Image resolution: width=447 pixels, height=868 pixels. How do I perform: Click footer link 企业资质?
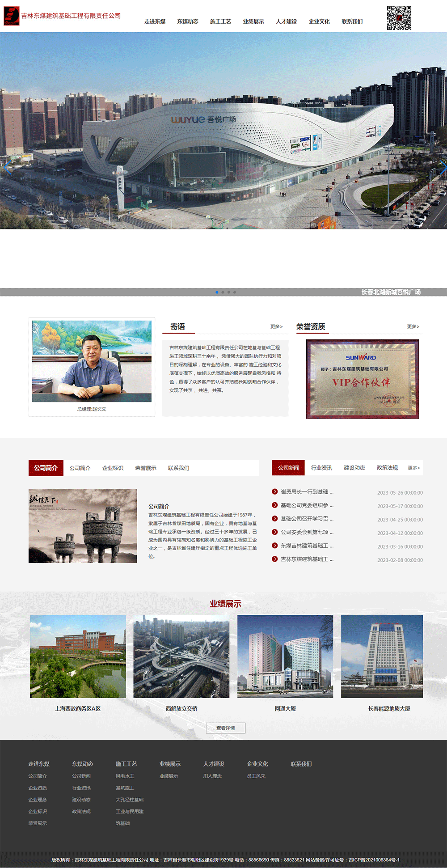click(38, 788)
